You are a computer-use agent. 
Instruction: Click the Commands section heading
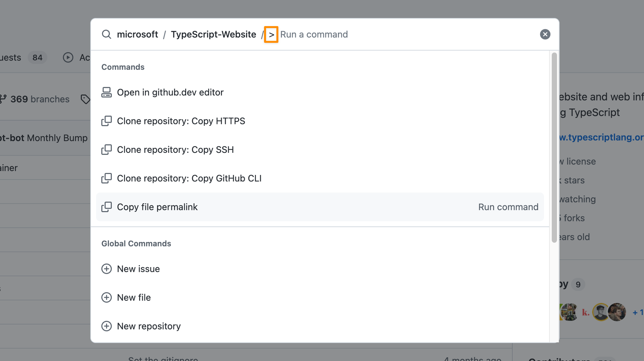pyautogui.click(x=123, y=67)
